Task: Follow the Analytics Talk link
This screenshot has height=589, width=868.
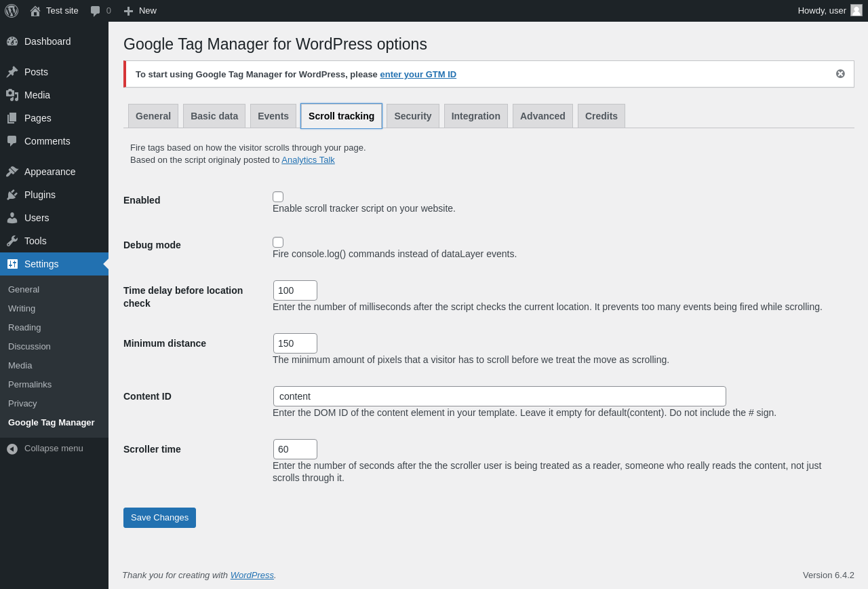Action: pos(308,160)
